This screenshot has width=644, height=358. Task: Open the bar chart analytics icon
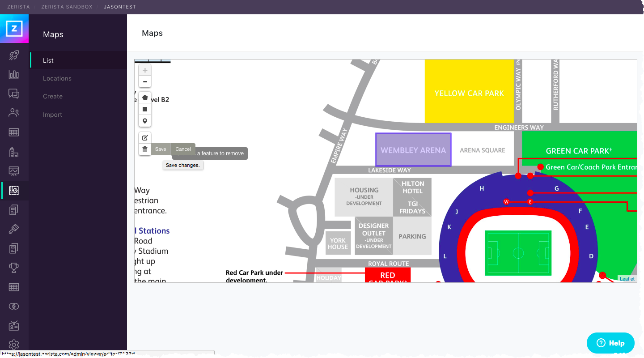pos(14,74)
